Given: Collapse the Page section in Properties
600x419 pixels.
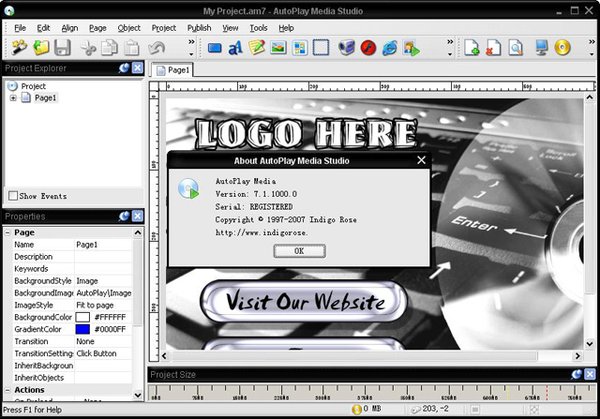Looking at the screenshot, I should (8, 232).
